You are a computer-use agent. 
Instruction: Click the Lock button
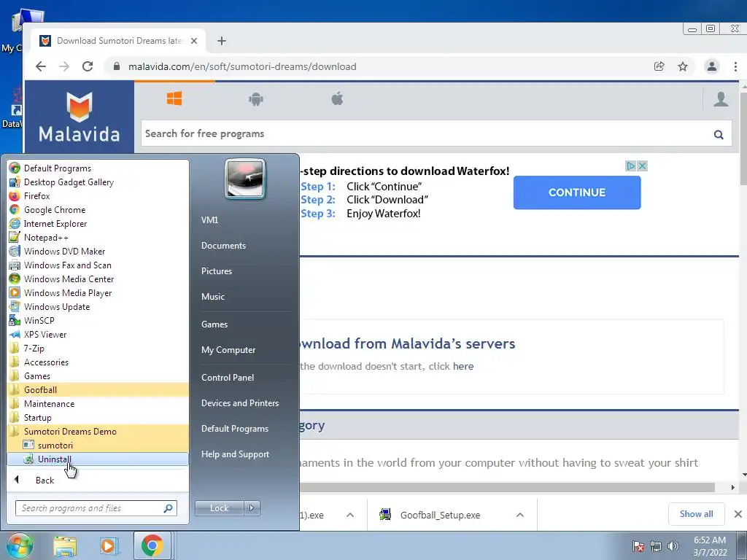[219, 508]
